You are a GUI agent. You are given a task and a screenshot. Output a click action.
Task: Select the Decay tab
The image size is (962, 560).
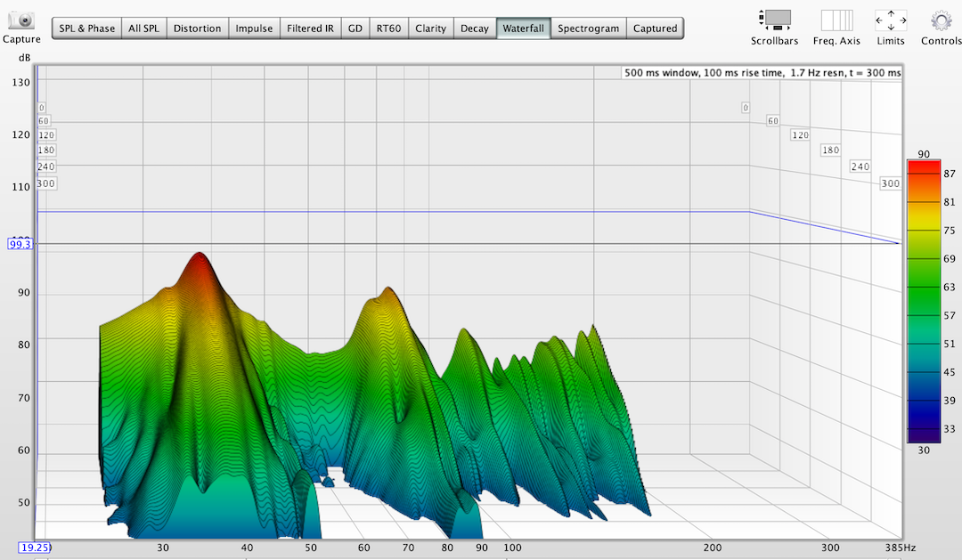474,28
